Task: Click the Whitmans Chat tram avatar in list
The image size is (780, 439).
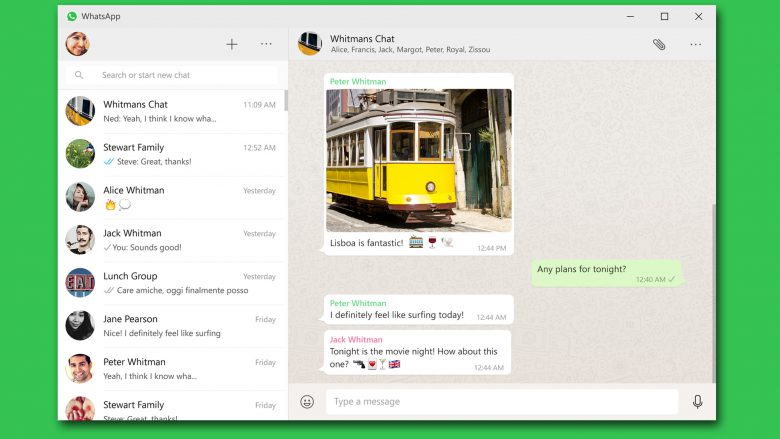Action: (80, 111)
